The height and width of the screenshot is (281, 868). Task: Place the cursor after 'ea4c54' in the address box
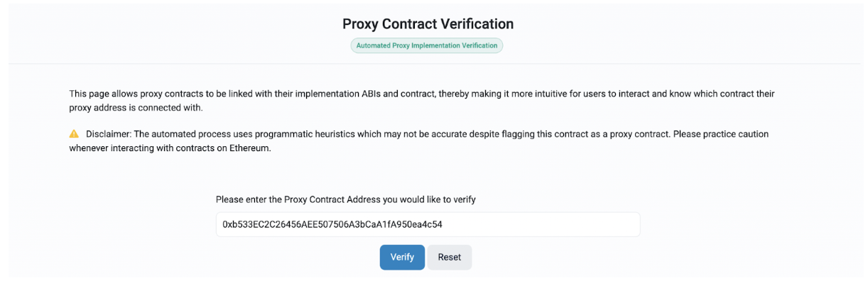click(445, 224)
